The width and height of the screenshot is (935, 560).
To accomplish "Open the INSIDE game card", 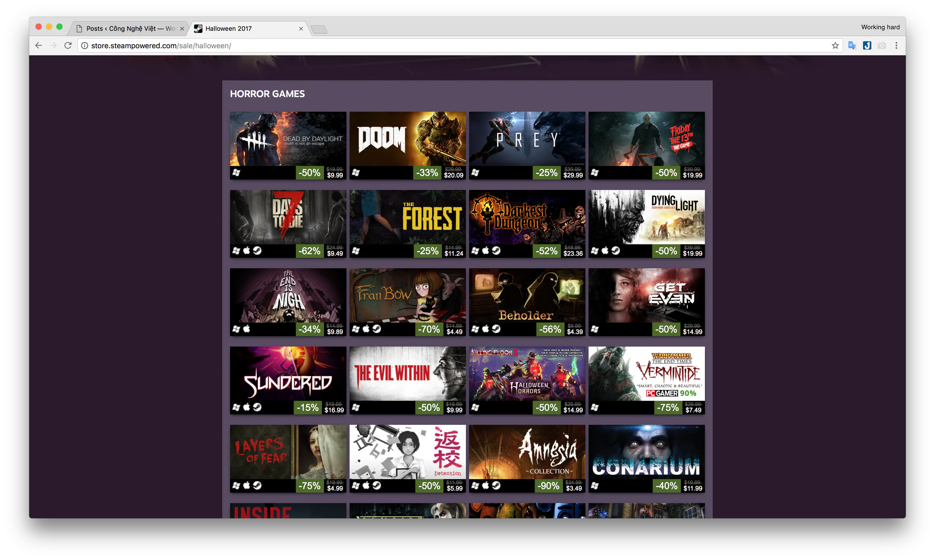I will click(x=288, y=511).
